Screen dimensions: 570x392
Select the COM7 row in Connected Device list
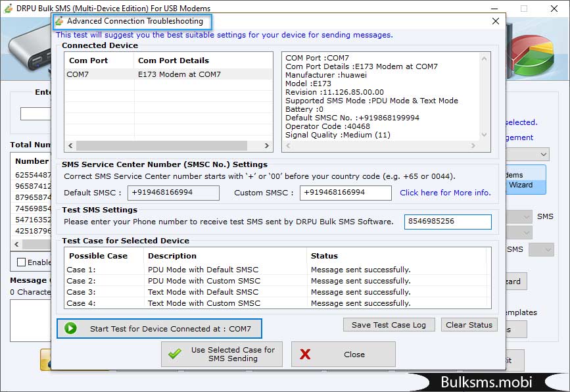[x=168, y=74]
